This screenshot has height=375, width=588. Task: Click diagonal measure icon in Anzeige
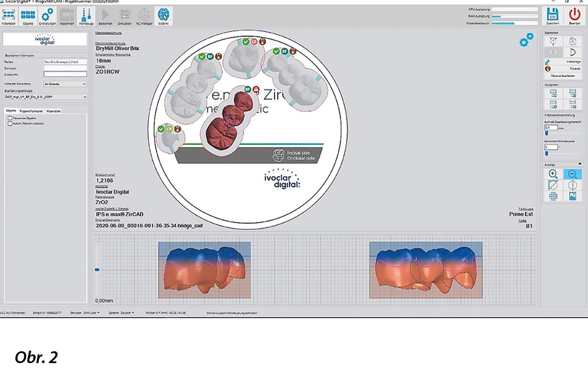[x=553, y=185]
